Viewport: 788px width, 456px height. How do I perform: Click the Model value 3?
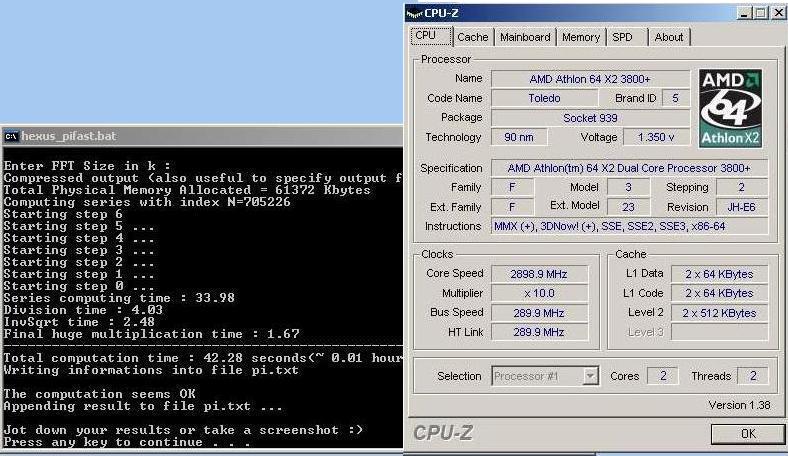628,188
